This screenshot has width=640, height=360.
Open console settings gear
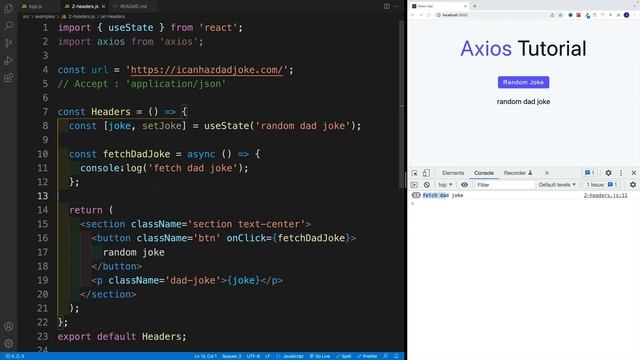click(633, 185)
